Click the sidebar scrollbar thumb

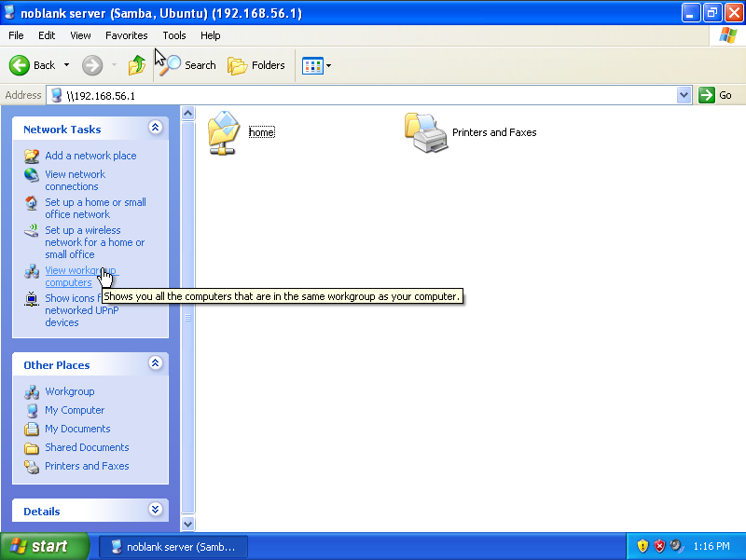(x=188, y=318)
